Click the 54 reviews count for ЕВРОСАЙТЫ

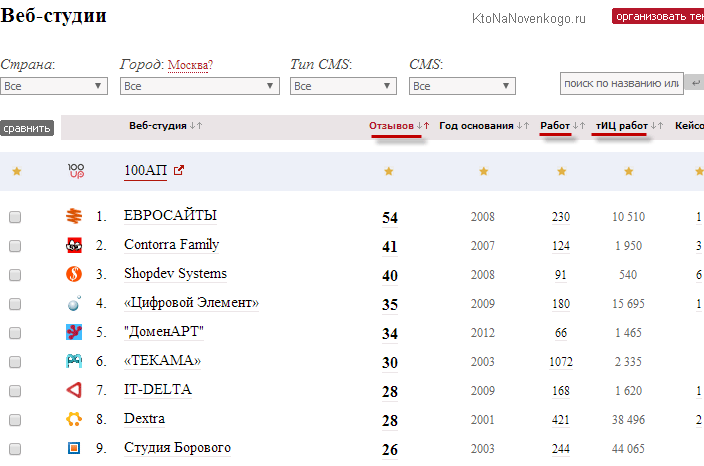(390, 218)
